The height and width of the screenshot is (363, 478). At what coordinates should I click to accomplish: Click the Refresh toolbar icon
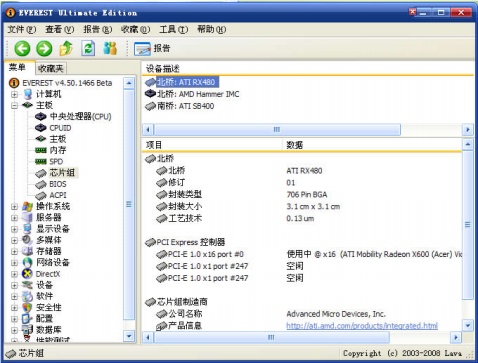[x=88, y=49]
